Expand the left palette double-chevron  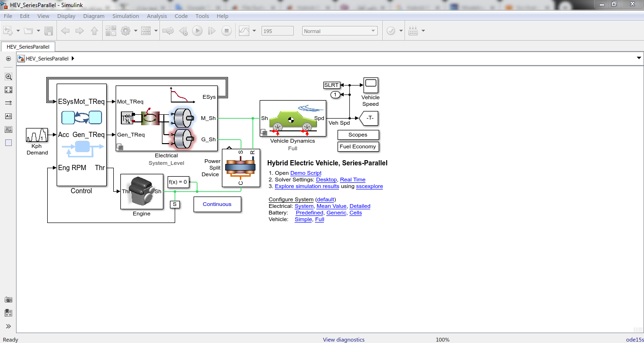[x=8, y=326]
